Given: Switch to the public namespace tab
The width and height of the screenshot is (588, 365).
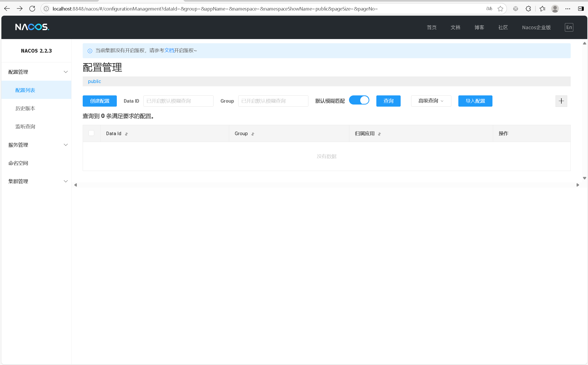Looking at the screenshot, I should pos(94,81).
